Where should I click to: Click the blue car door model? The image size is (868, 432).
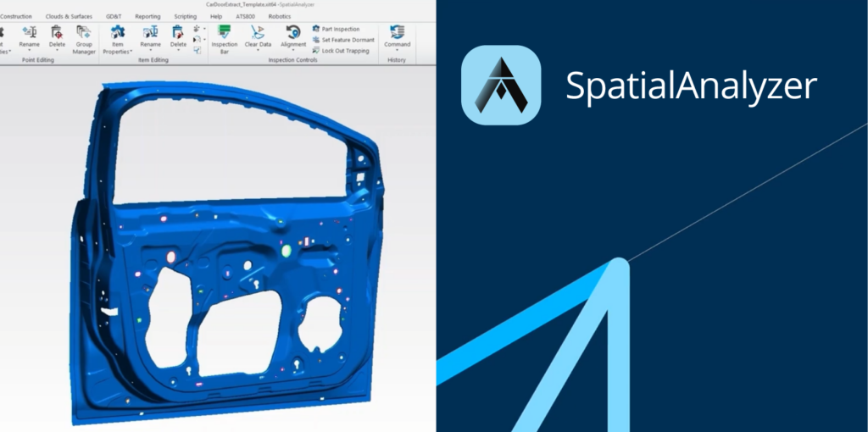(225, 254)
